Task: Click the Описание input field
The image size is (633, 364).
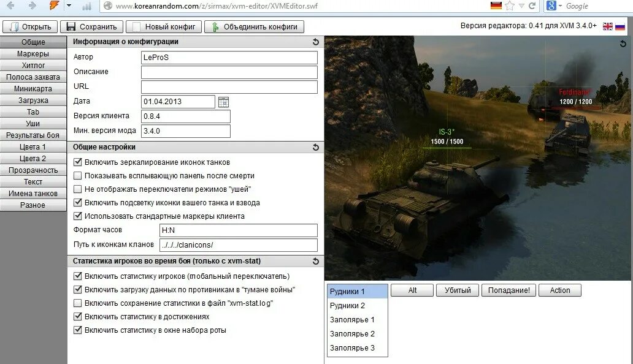Action: [x=229, y=72]
